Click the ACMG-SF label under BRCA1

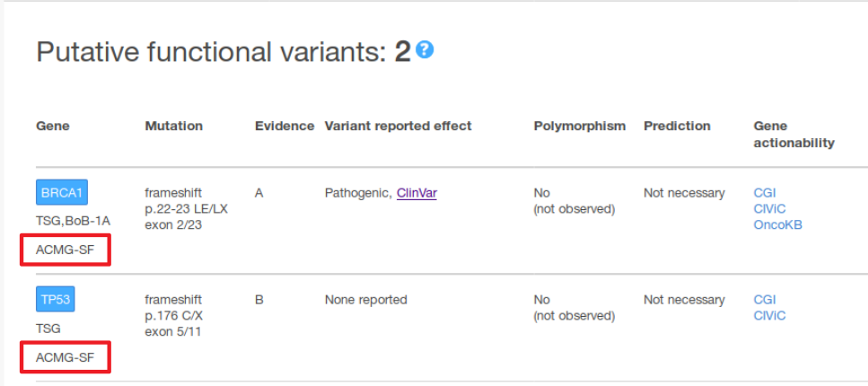pyautogui.click(x=65, y=250)
